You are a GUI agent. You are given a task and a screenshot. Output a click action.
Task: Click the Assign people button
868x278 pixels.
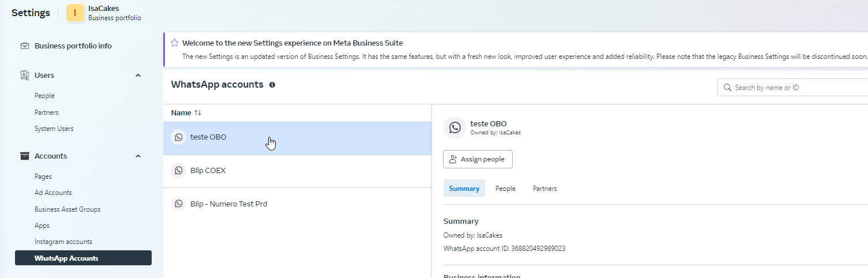[478, 159]
